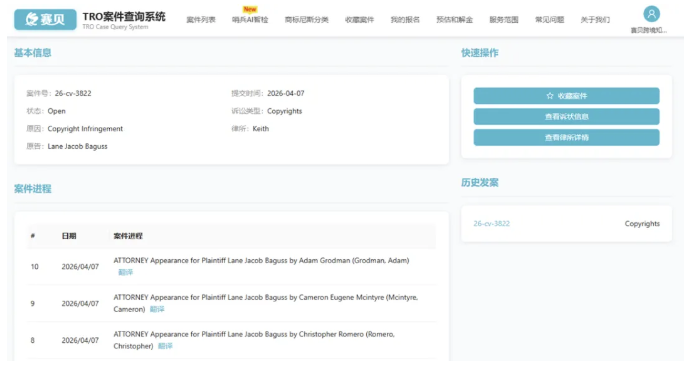The width and height of the screenshot is (699, 375).
Task: Click row number 8 in the table
Action: 33,341
